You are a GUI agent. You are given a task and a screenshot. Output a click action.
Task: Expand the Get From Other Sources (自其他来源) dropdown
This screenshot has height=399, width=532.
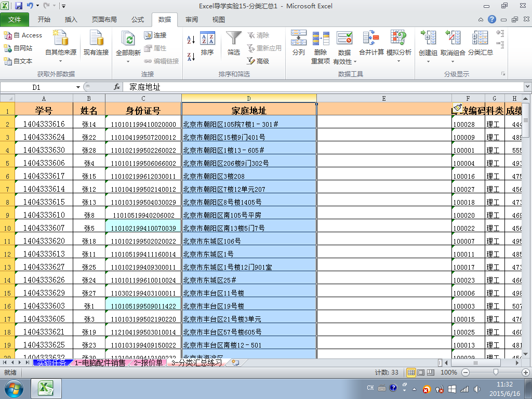point(61,61)
